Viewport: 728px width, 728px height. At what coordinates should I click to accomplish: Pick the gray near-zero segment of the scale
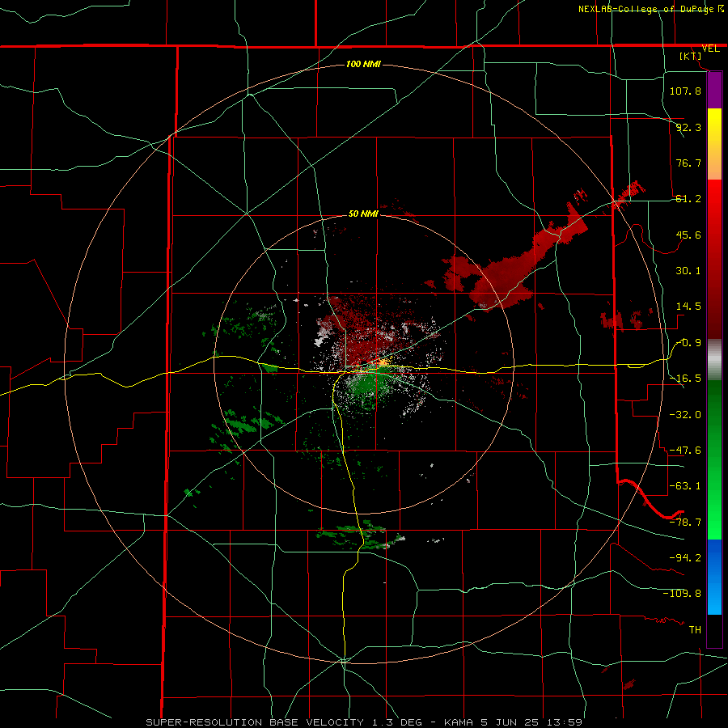(714, 360)
